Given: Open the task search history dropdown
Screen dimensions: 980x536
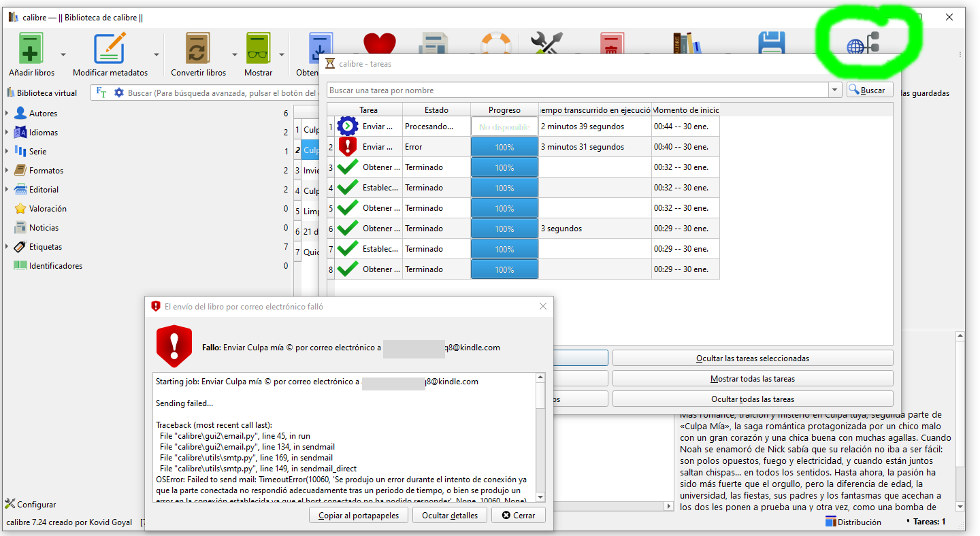Looking at the screenshot, I should (835, 90).
